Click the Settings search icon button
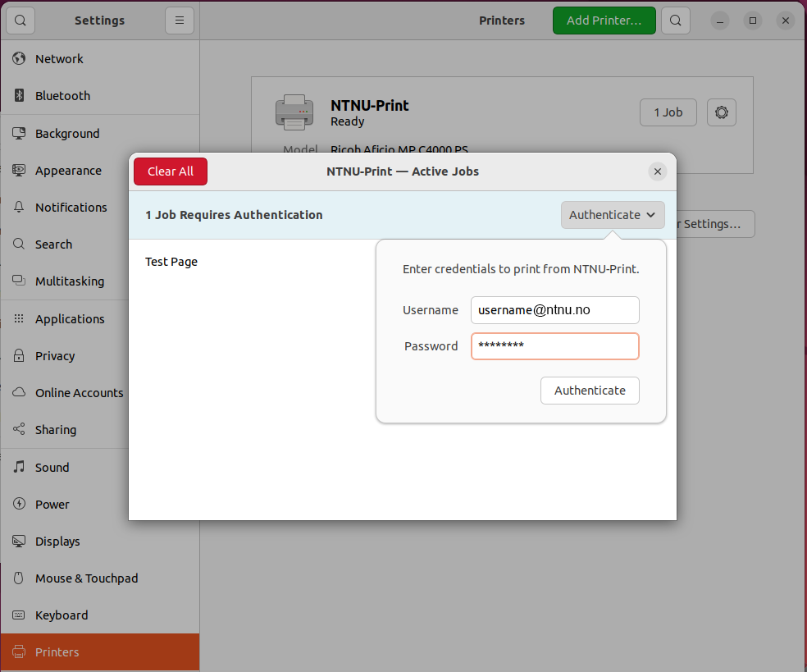The height and width of the screenshot is (672, 807). click(x=20, y=21)
